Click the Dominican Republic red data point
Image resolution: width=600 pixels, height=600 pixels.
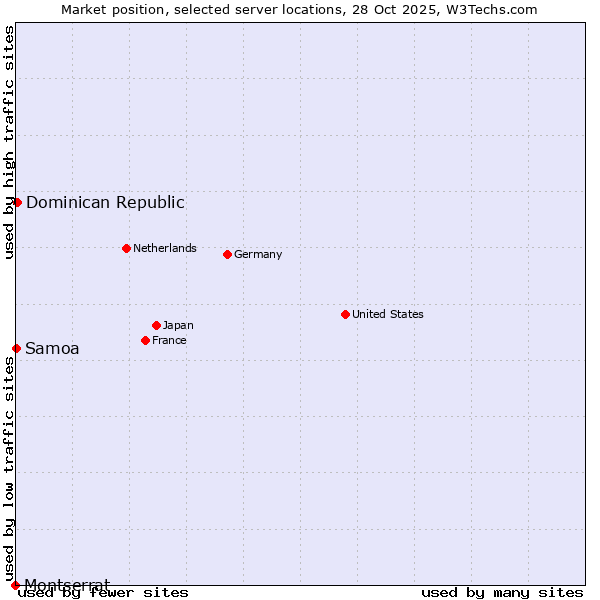[x=17, y=202]
